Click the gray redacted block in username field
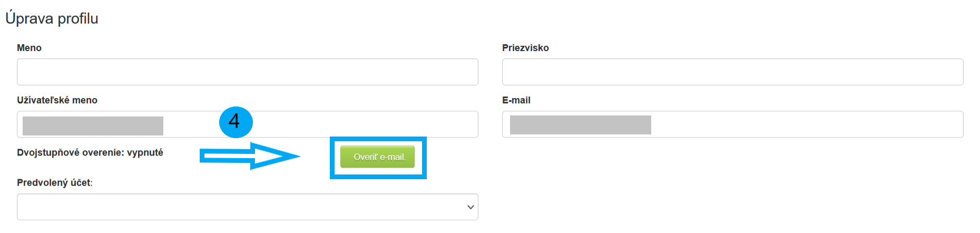 click(x=93, y=126)
